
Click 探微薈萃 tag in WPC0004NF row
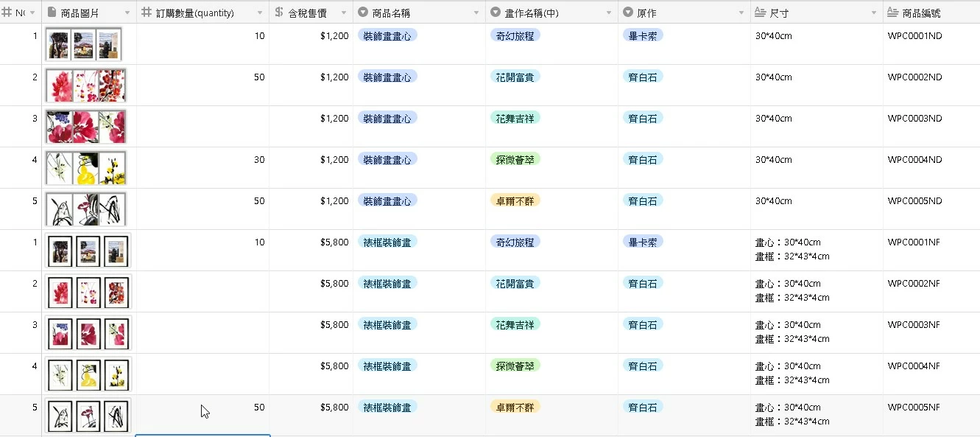click(515, 366)
